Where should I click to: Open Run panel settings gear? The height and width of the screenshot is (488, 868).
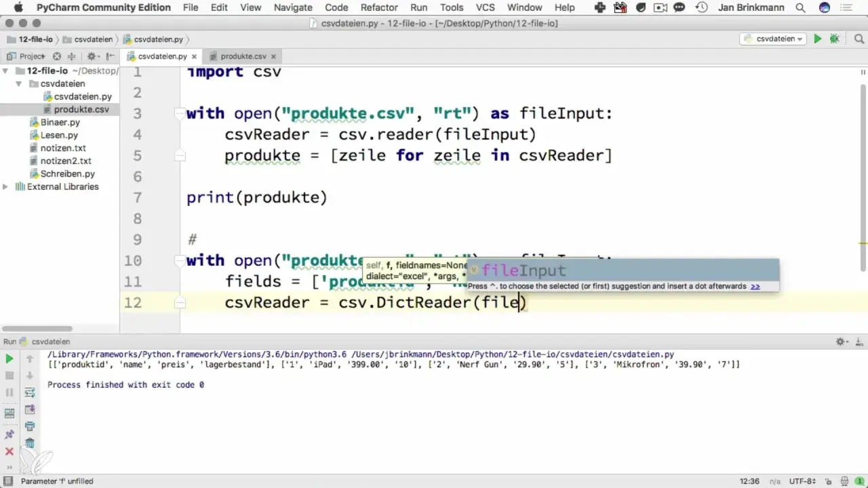pyautogui.click(x=842, y=342)
